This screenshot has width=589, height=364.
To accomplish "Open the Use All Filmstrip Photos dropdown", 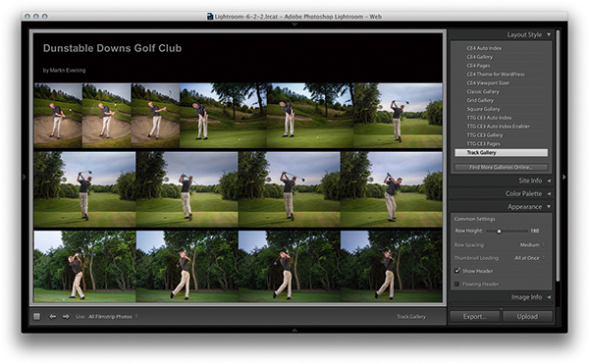I will (x=113, y=317).
